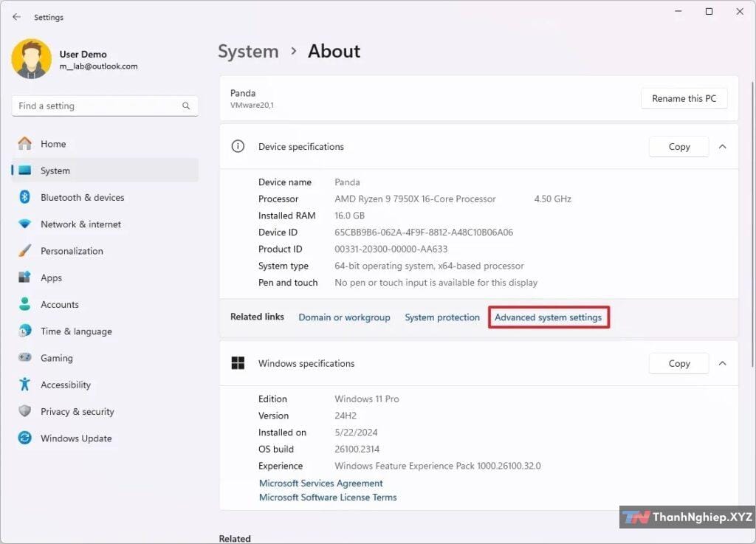756x544 pixels.
Task: Open Bluetooth & devices settings
Action: click(105, 197)
